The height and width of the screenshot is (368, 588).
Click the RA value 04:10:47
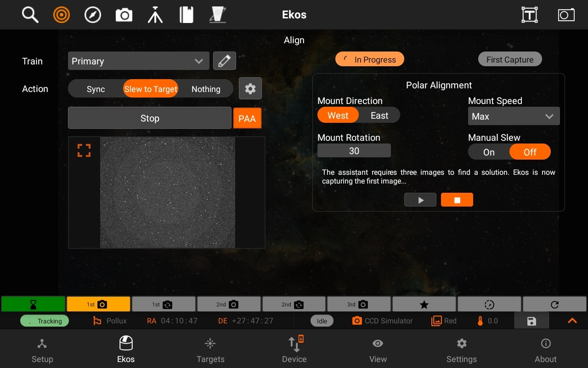(179, 321)
